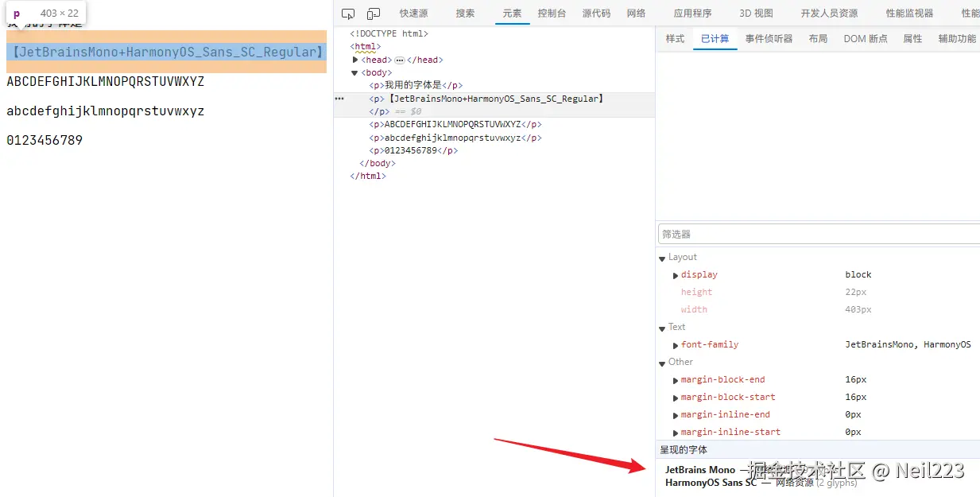Collapse the Layout property group
The width and height of the screenshot is (980, 497).
tap(662, 258)
